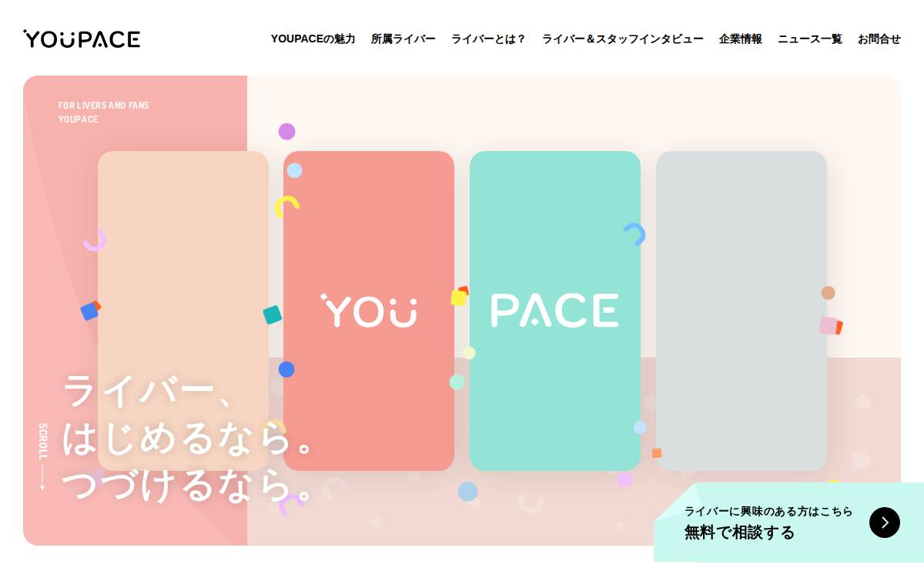Click お問合せ contact link
Screen dimensions: 924x578
point(879,39)
